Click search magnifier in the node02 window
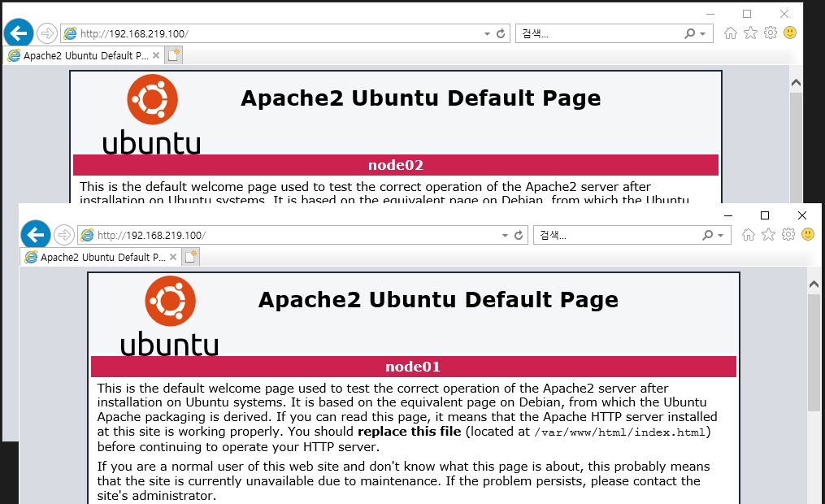Screen dimensions: 825x504 click(689, 33)
